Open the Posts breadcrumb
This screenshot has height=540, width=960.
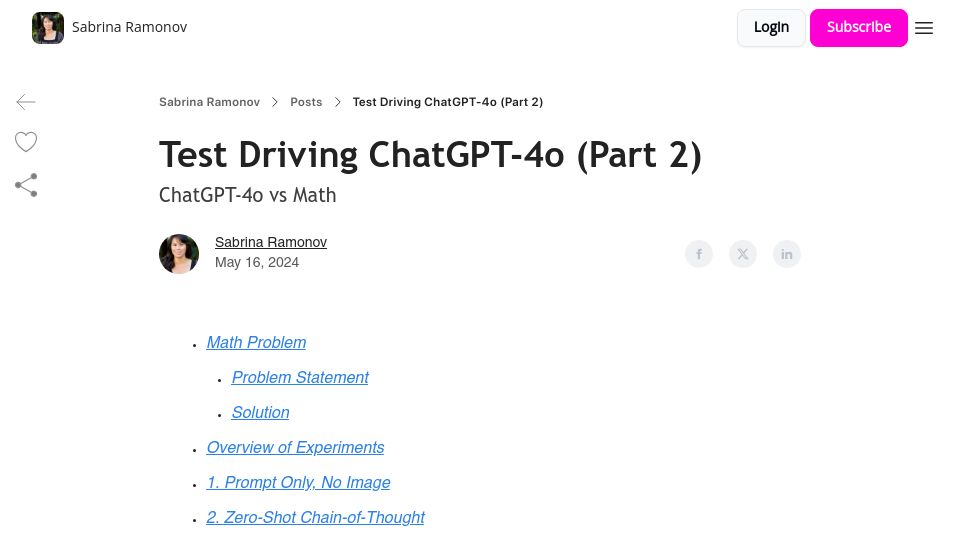306,102
